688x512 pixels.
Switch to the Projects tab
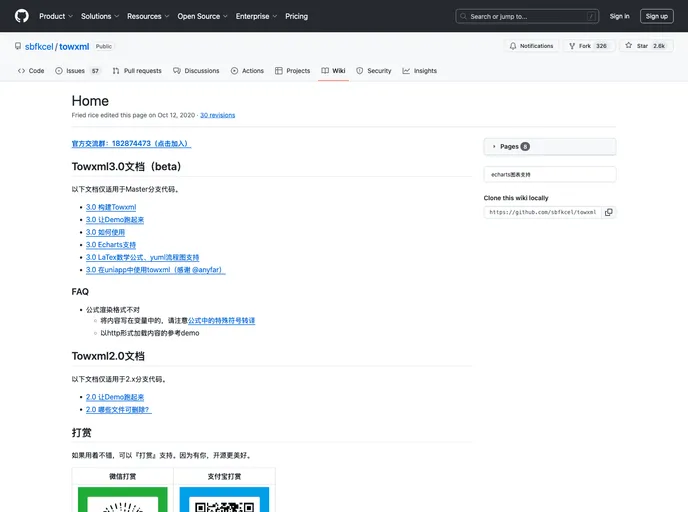tap(293, 71)
